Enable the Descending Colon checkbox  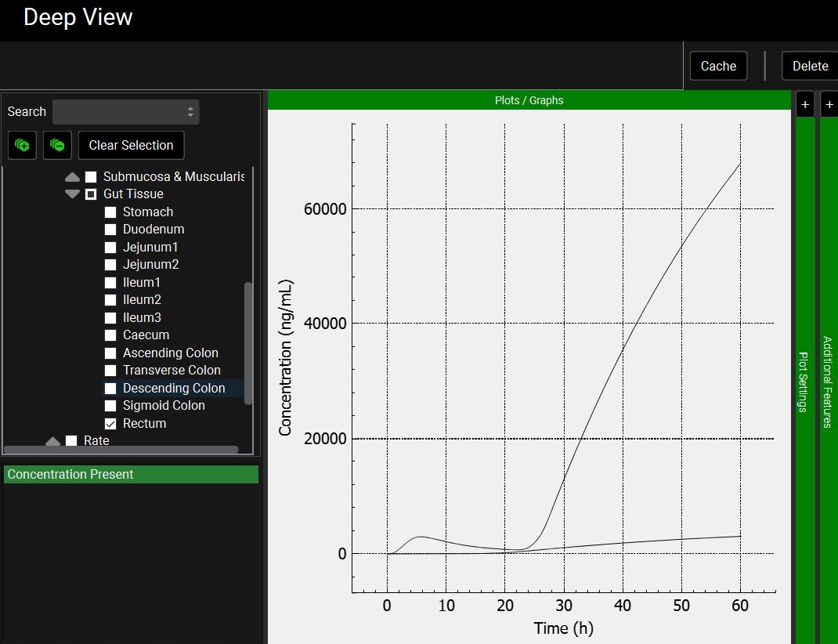click(110, 389)
